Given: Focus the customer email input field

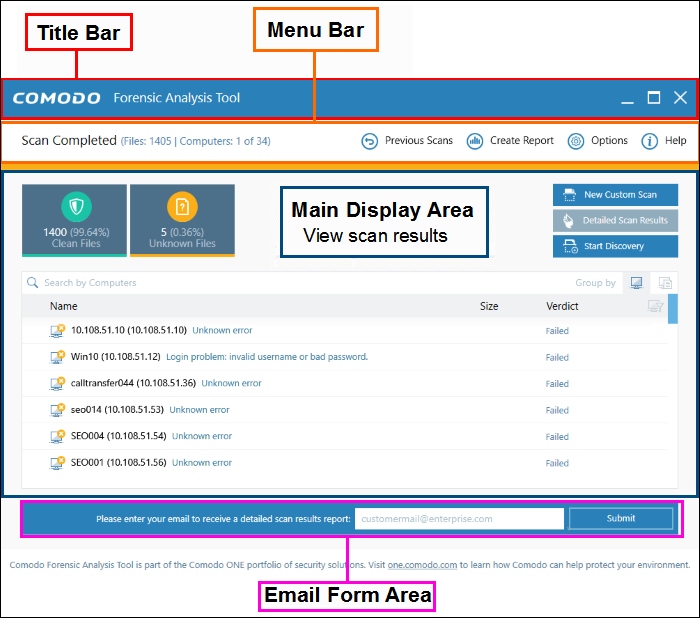Looking at the screenshot, I should click(459, 519).
